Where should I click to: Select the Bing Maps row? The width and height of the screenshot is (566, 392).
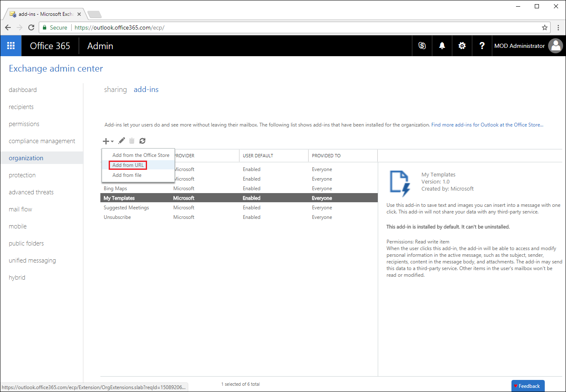click(x=239, y=189)
